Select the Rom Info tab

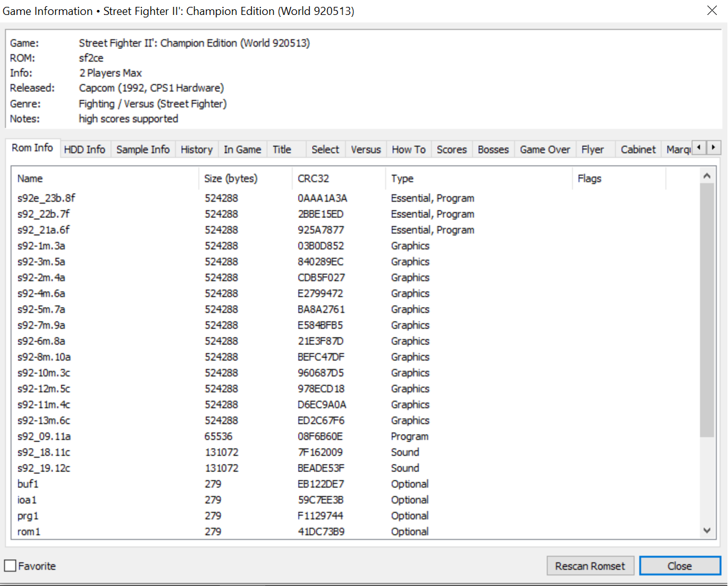[x=32, y=148]
